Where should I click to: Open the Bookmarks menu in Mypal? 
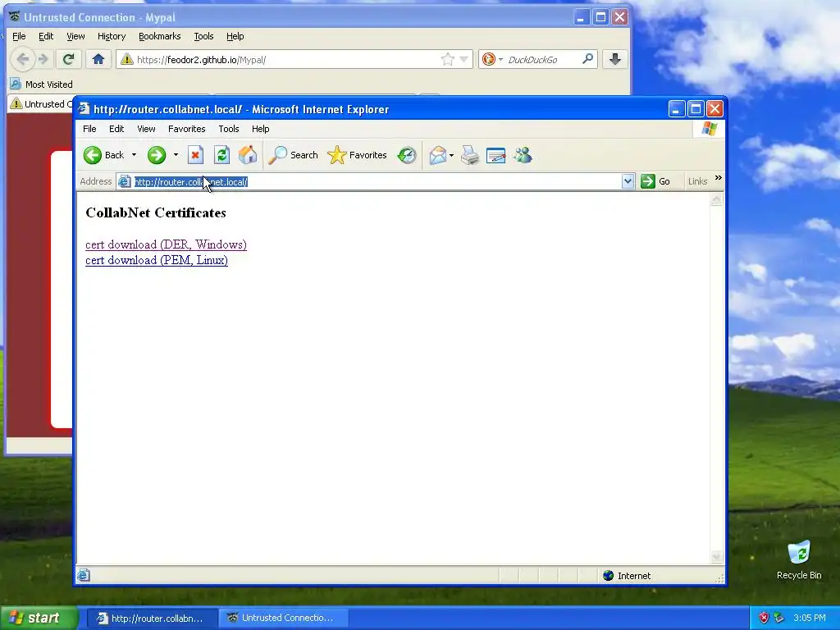pyautogui.click(x=160, y=36)
